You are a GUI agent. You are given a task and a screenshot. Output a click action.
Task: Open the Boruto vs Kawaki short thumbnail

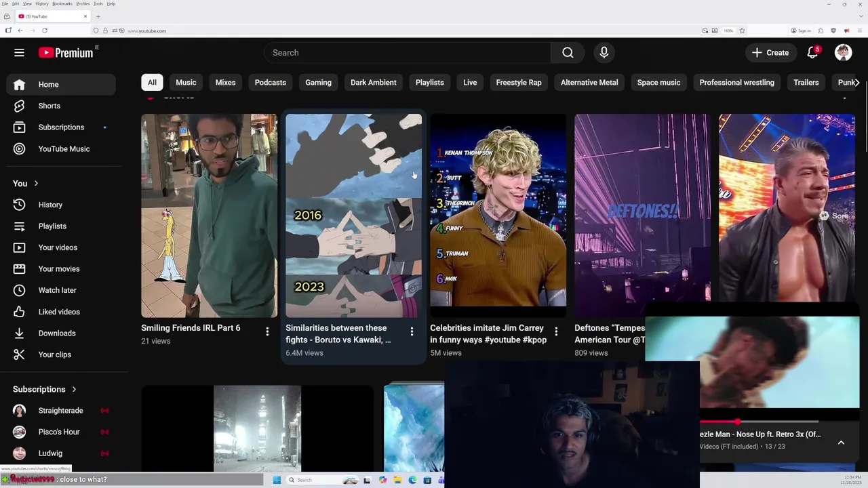tap(353, 216)
